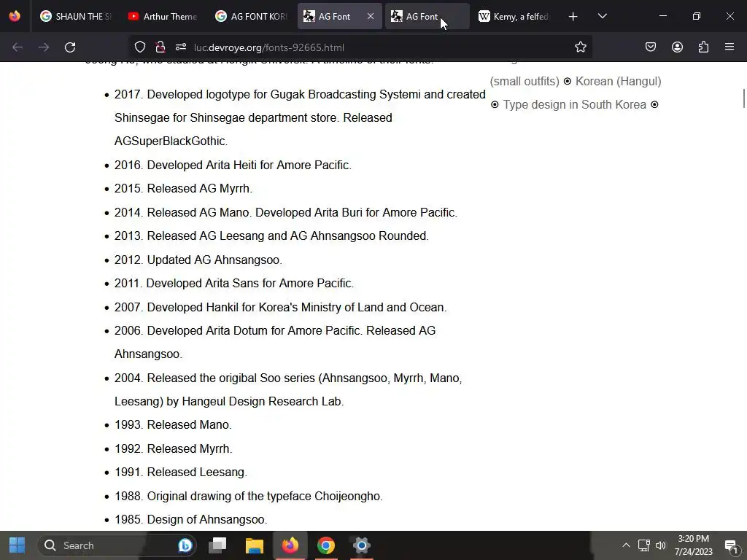
Task: Click the text '1985. Design of Ahnsangsoo.'
Action: pos(191,519)
